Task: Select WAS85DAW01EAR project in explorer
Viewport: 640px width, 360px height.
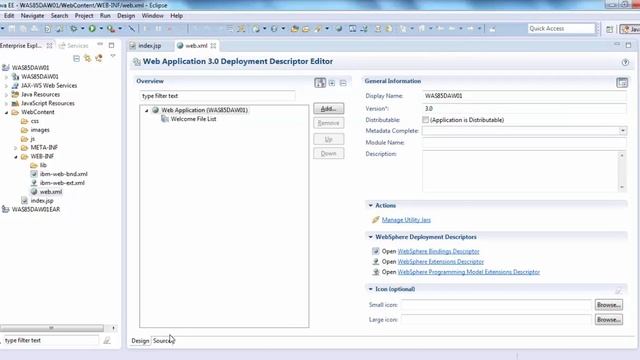Action: tap(36, 209)
